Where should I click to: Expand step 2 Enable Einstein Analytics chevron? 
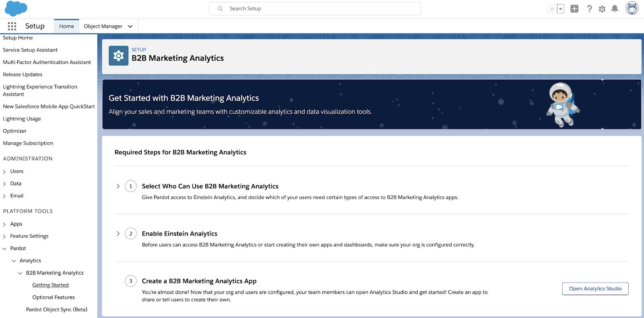click(118, 234)
